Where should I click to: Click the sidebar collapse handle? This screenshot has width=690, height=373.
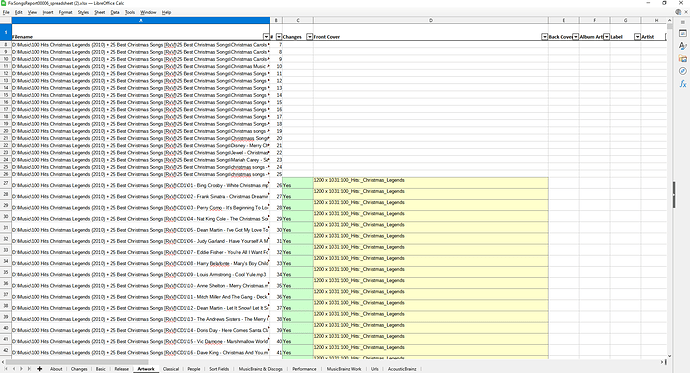(674, 194)
